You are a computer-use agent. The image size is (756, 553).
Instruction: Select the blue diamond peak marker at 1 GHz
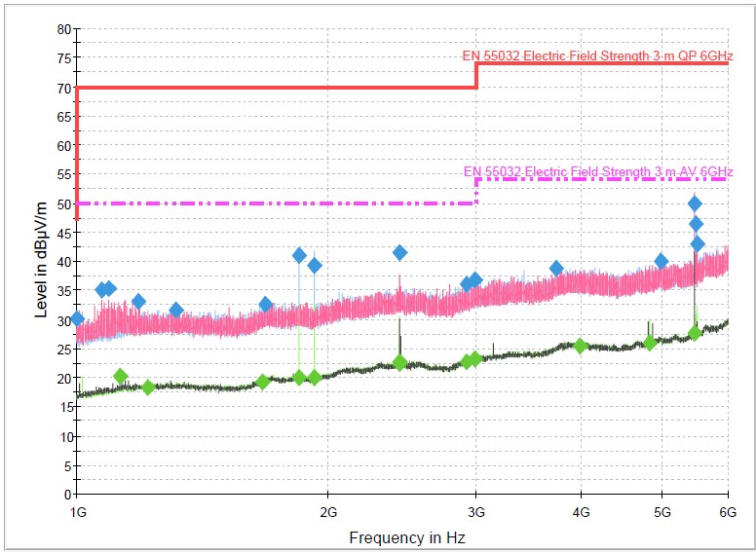[x=78, y=318]
